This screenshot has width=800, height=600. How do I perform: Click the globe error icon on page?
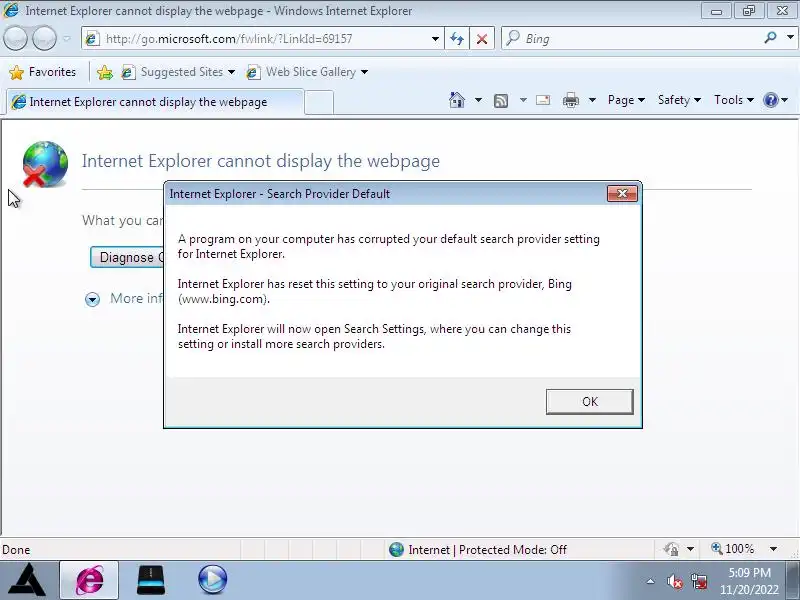45,164
